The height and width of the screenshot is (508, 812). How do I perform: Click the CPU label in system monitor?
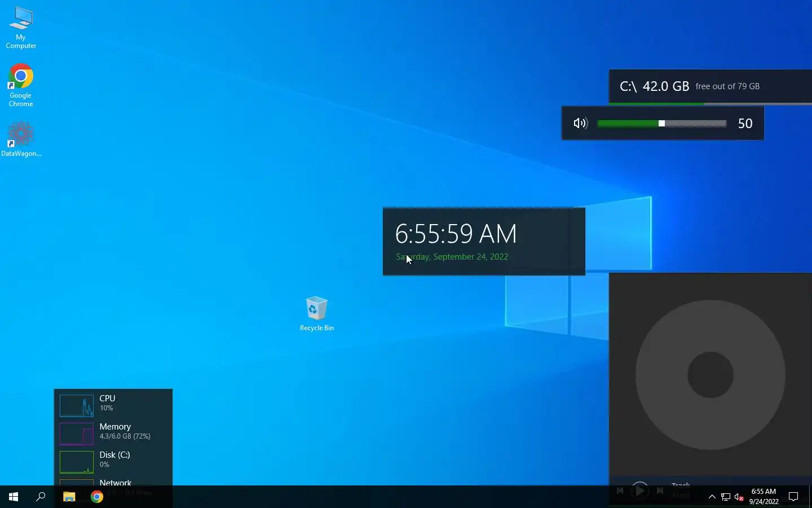tap(107, 398)
